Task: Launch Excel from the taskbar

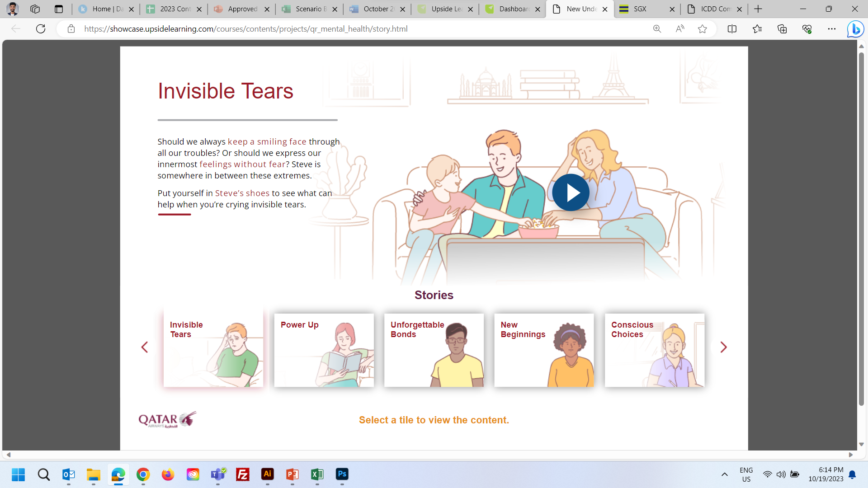Action: coord(317,475)
